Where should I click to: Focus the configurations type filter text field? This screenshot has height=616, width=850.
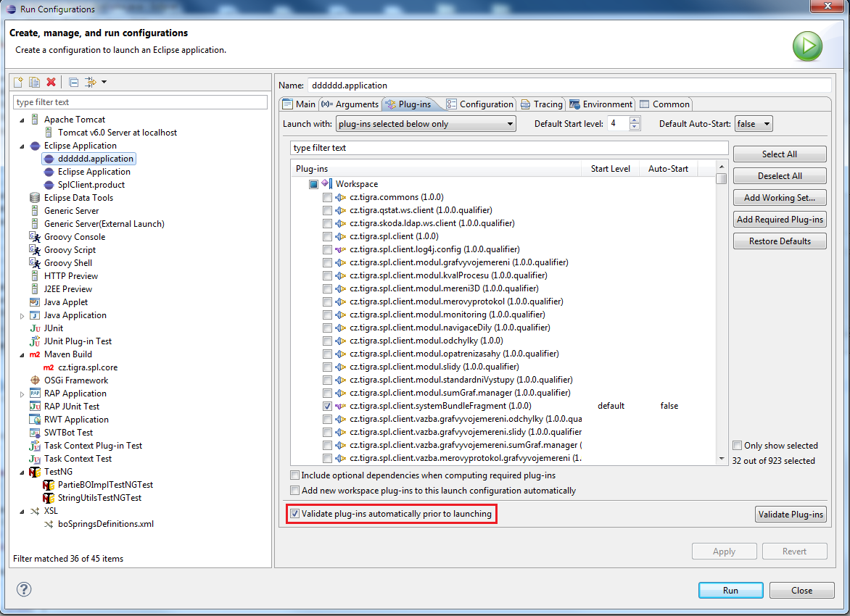[140, 102]
